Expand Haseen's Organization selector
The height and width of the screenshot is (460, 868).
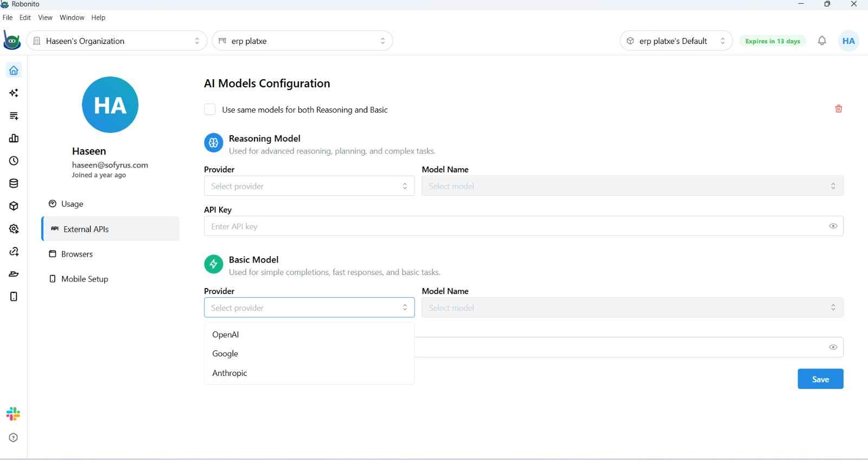[x=117, y=41]
